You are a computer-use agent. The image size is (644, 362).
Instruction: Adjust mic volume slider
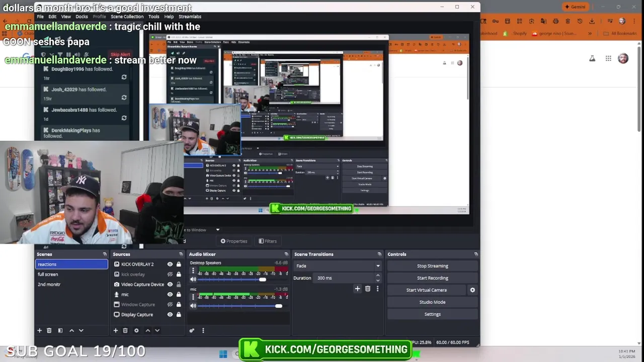click(278, 306)
